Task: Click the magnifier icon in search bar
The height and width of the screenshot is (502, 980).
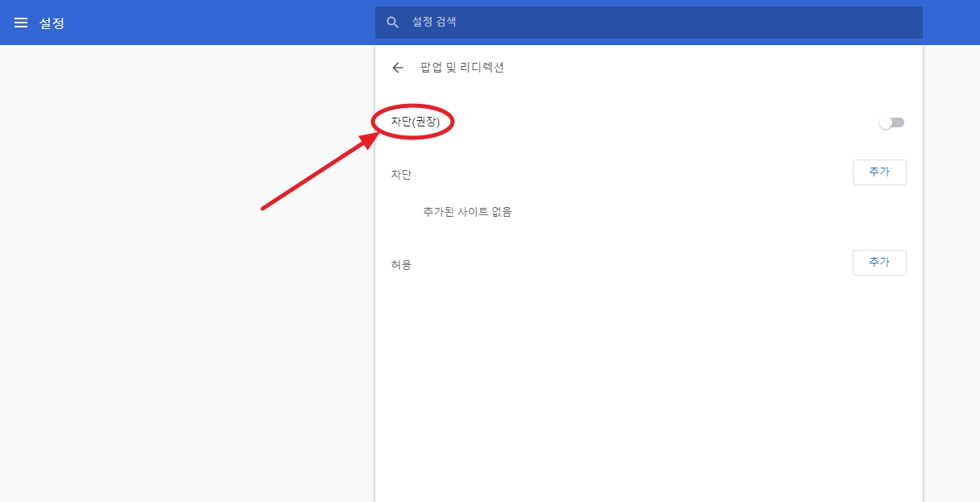Action: click(393, 23)
